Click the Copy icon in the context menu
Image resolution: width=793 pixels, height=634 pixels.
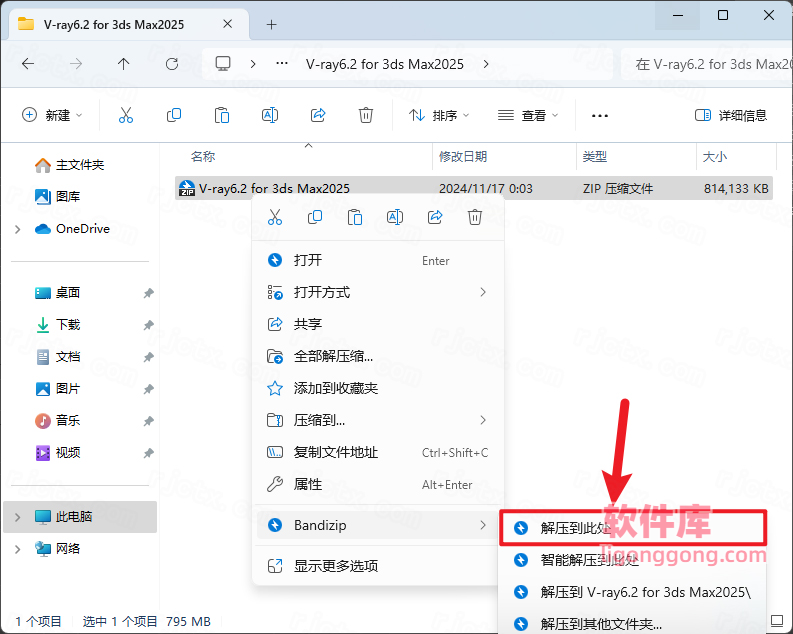click(315, 217)
